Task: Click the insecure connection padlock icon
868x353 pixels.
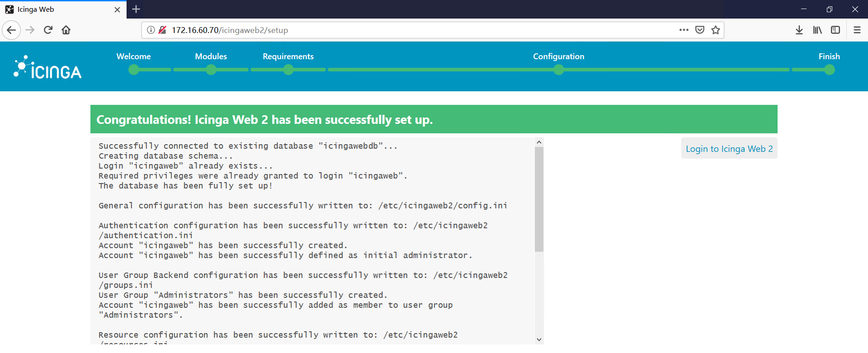Action: point(163,30)
